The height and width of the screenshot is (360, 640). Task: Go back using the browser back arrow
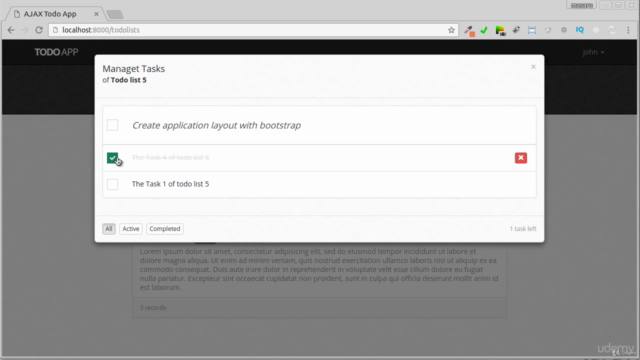click(11, 30)
